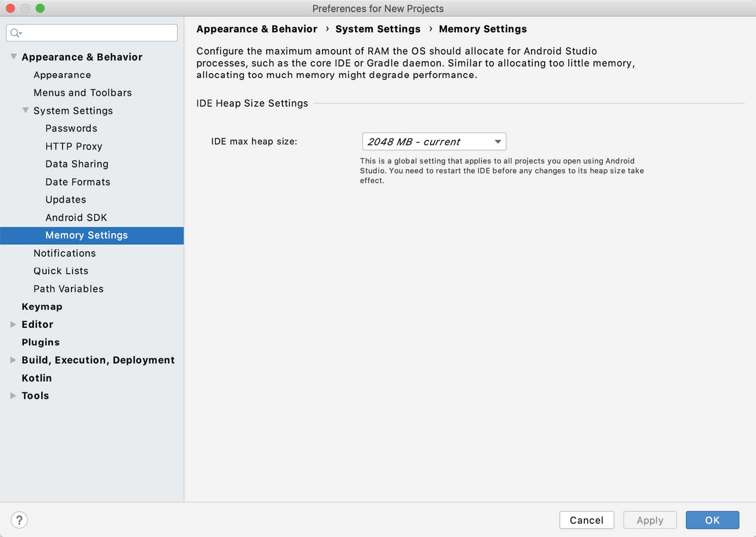Select Updates settings page

click(66, 200)
